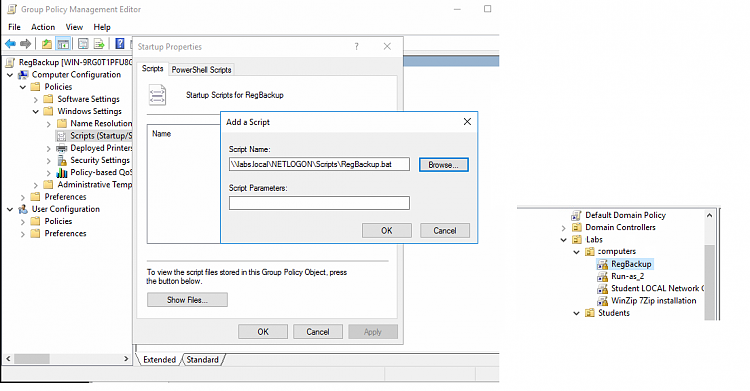The image size is (750, 391).
Task: Click the Properties toolbar icon
Action: pyautogui.click(x=83, y=44)
